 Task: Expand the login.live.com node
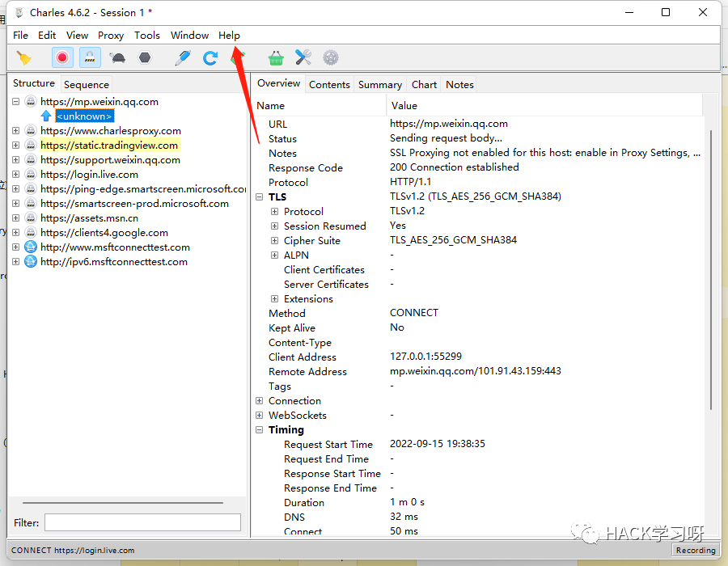[16, 175]
